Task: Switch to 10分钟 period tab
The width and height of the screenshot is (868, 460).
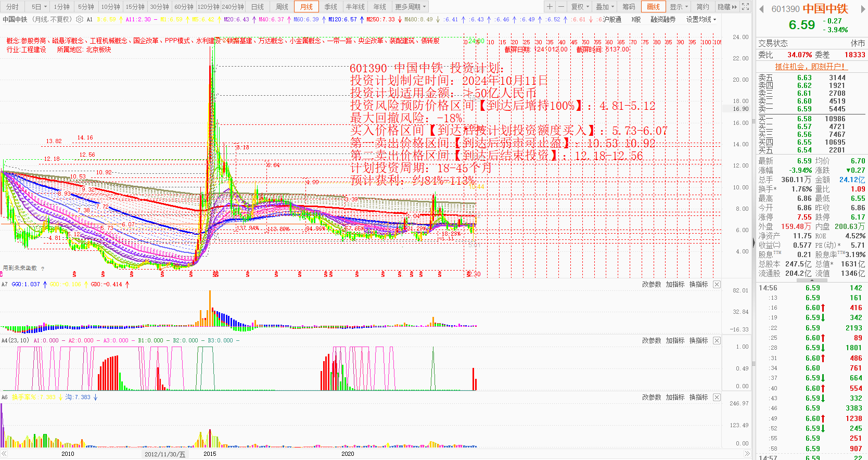Action: pos(110,7)
